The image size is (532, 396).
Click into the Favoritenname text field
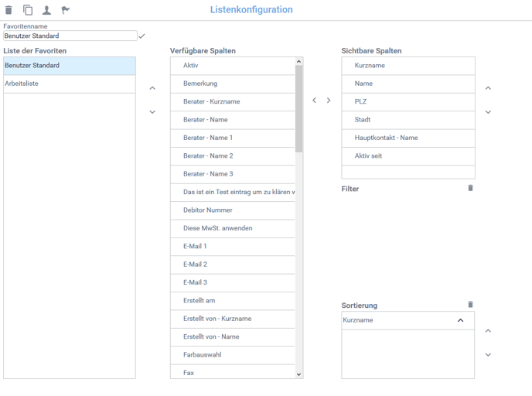click(70, 36)
